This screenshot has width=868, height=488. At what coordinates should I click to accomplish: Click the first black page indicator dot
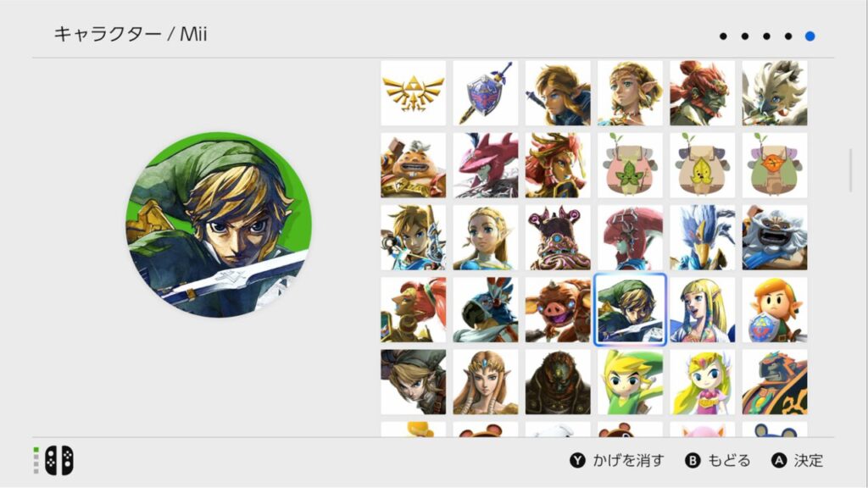click(x=723, y=36)
